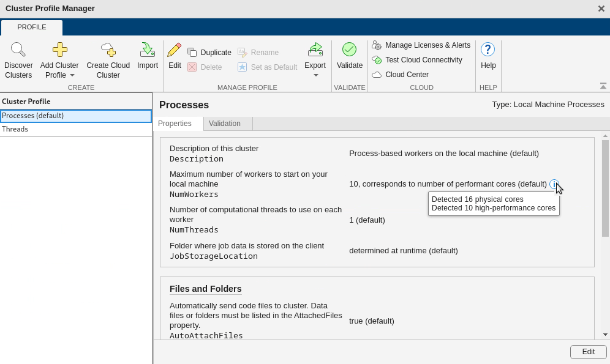Click the Edit pencil icon in ribbon
The height and width of the screenshot is (364, 610).
(175, 50)
